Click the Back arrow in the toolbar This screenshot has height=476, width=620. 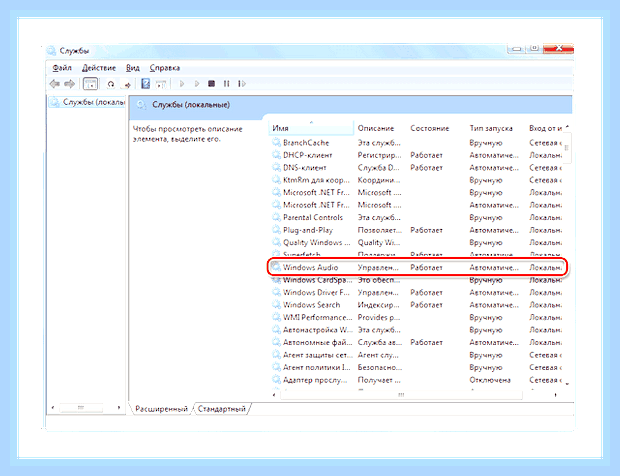point(55,84)
